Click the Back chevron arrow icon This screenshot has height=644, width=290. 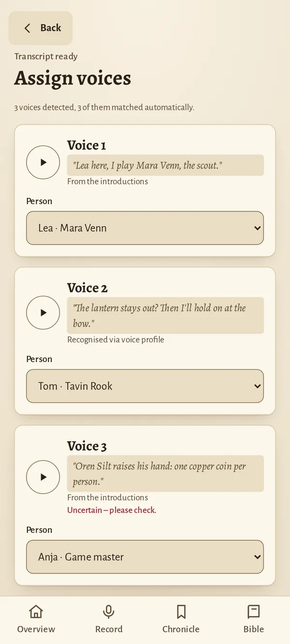(x=28, y=28)
